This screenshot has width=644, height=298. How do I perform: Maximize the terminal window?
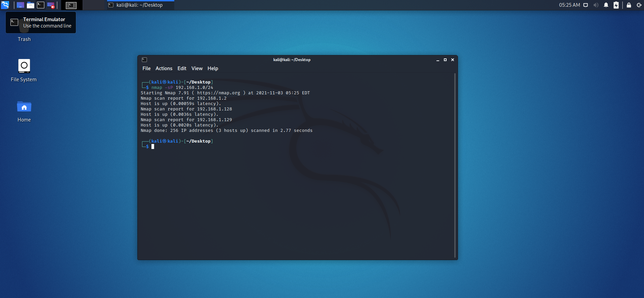[445, 60]
